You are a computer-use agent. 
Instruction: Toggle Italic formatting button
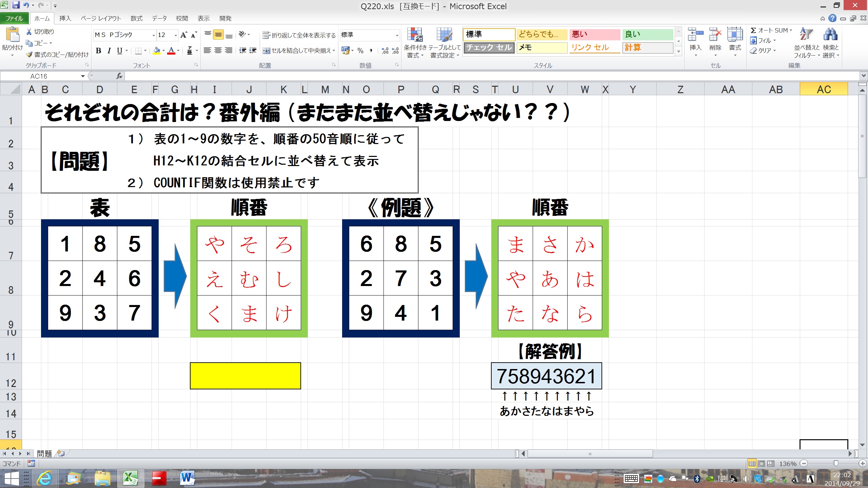click(109, 51)
